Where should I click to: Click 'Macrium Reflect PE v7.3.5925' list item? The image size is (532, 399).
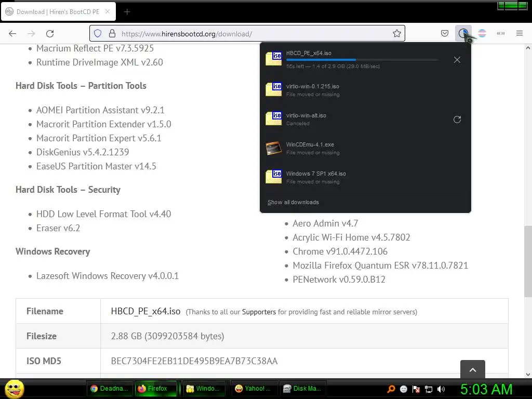tap(95, 48)
